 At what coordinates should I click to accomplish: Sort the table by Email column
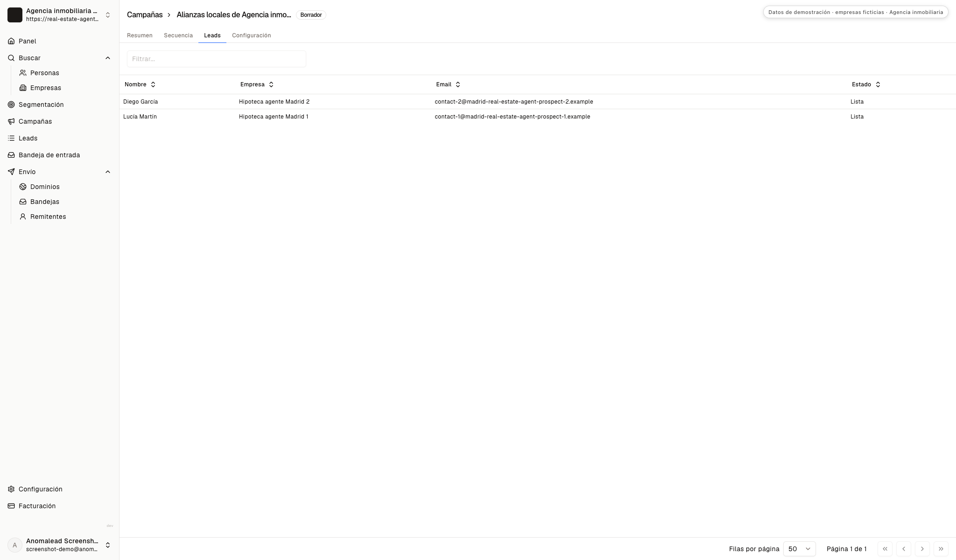(448, 84)
